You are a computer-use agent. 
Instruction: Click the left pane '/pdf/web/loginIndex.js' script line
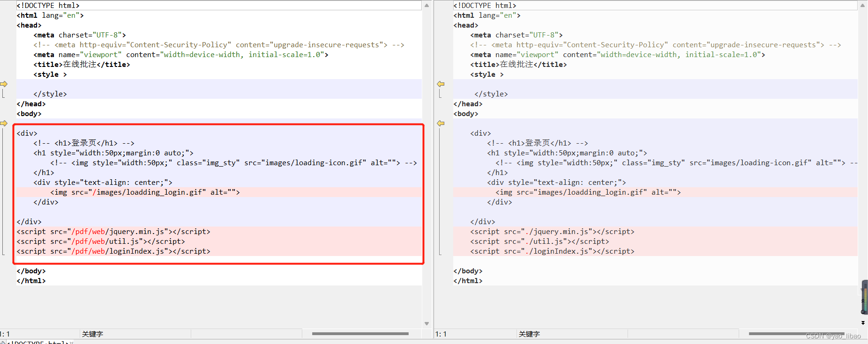[x=113, y=251]
